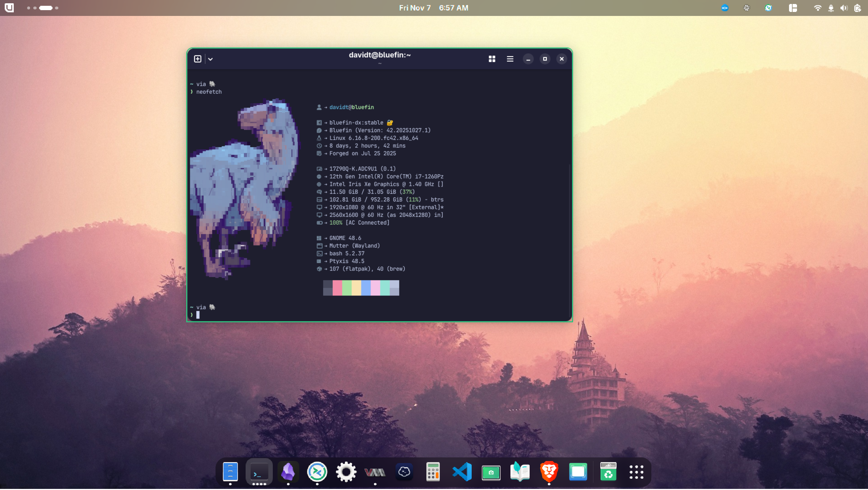Open the Calculator app in dock
This screenshot has width=868, height=490.
coord(433,472)
